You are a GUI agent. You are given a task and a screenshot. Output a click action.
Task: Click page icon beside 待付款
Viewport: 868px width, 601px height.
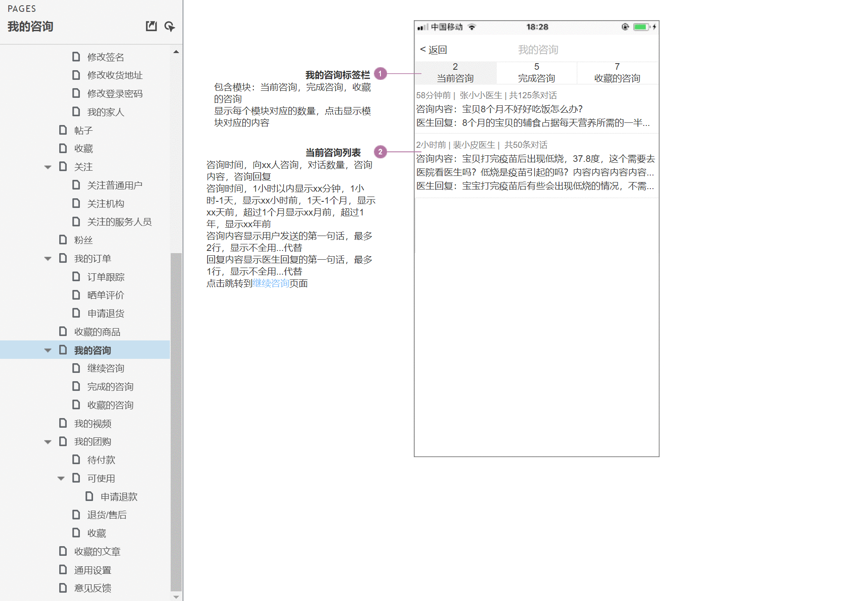pos(76,460)
